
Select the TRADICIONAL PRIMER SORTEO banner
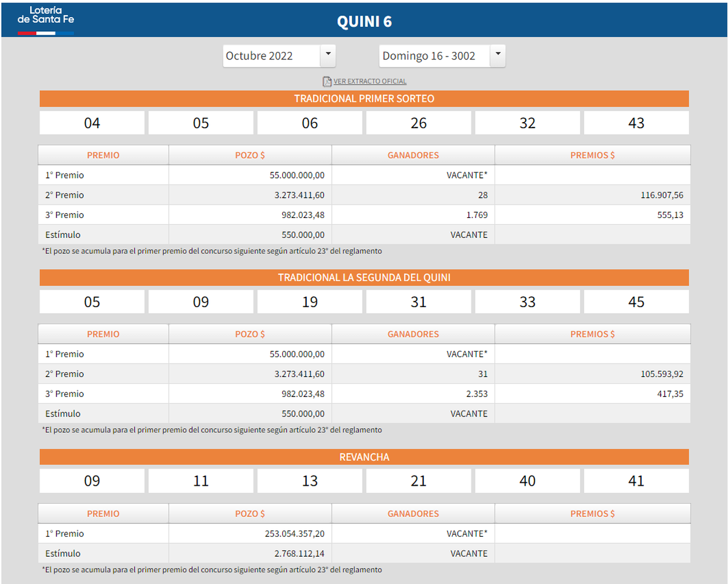[x=364, y=98]
